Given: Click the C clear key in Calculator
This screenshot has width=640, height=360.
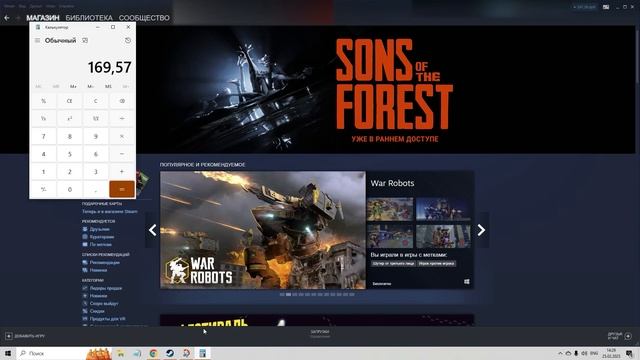Looking at the screenshot, I should click(x=96, y=101).
